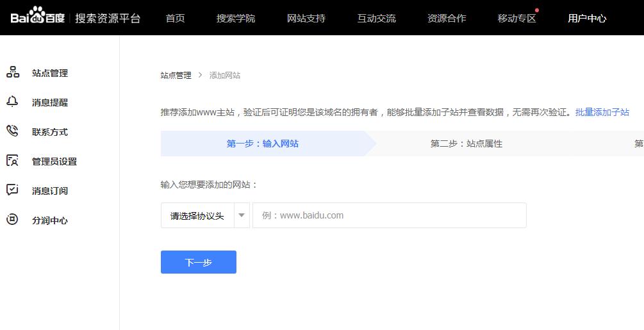The height and width of the screenshot is (330, 644).
Task: Focus the website URL input field
Action: [389, 216]
